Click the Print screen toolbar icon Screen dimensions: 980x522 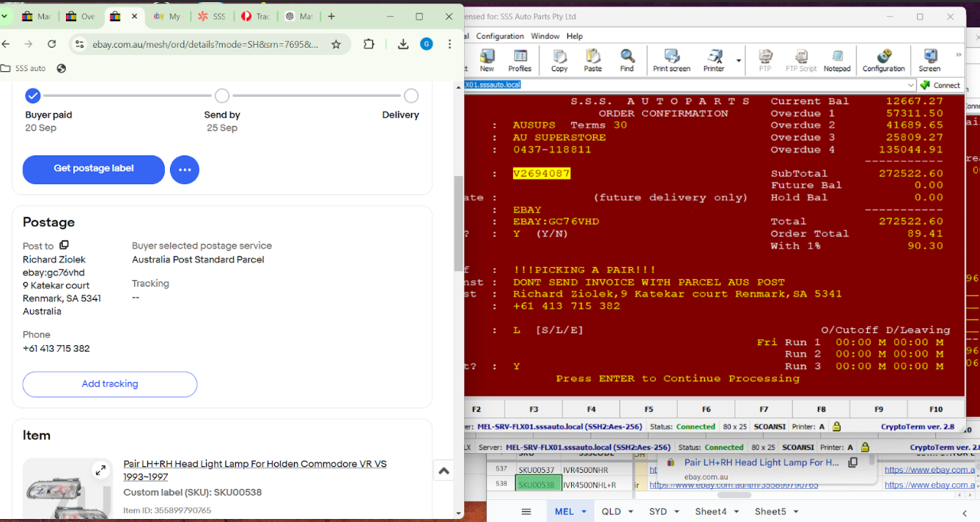pos(671,60)
